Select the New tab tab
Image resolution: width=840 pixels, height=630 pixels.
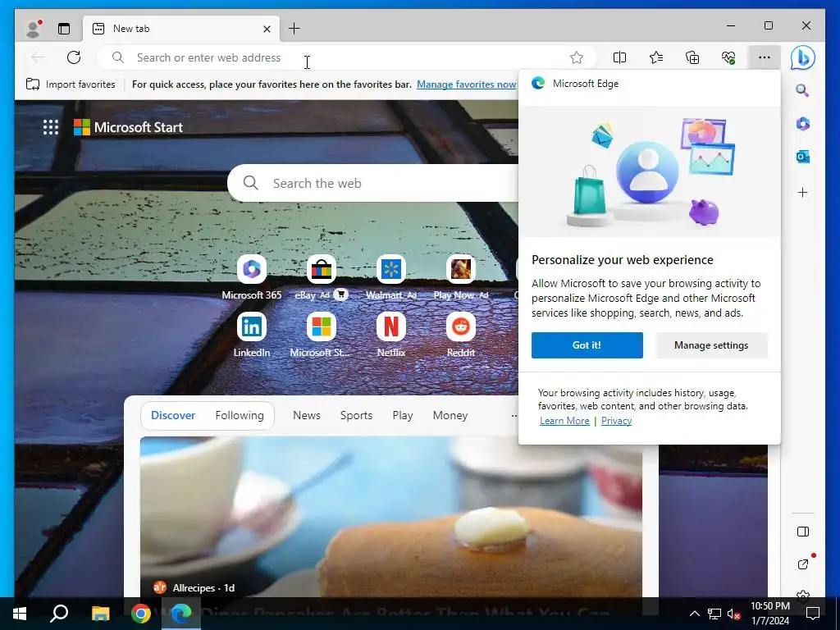pos(180,29)
